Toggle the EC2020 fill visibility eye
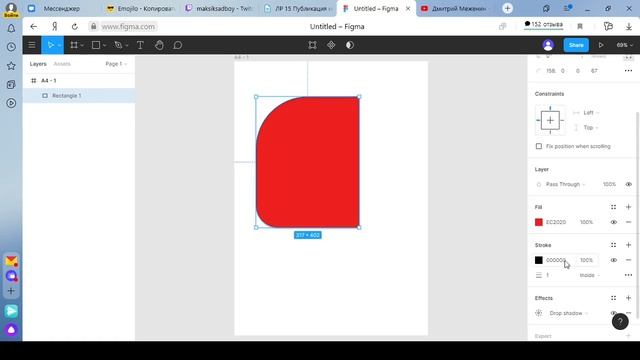640x360 pixels. (613, 222)
